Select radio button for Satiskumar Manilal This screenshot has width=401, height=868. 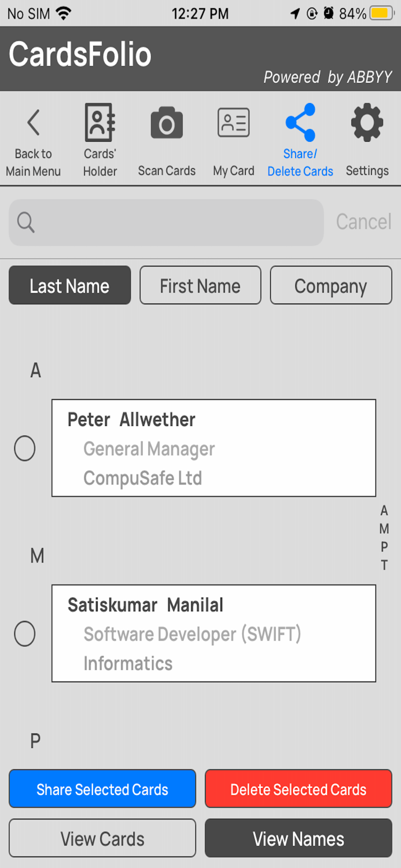[x=25, y=634]
